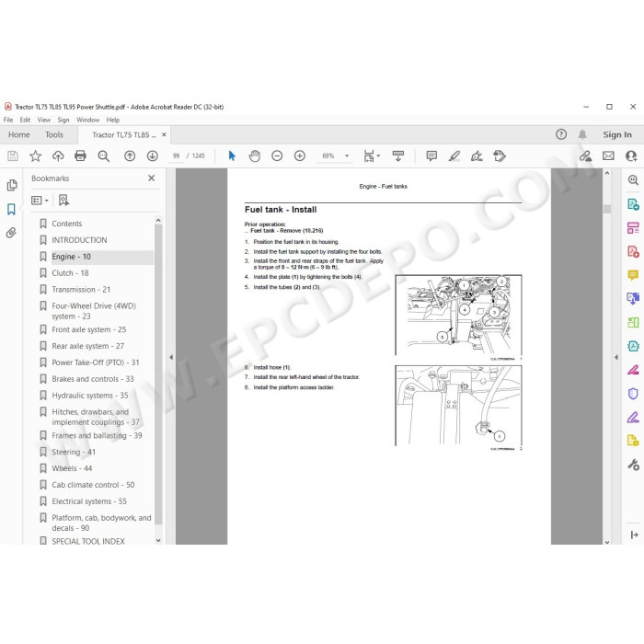Open the INTRODUCTION bookmark
This screenshot has width=644, height=644.
click(79, 240)
